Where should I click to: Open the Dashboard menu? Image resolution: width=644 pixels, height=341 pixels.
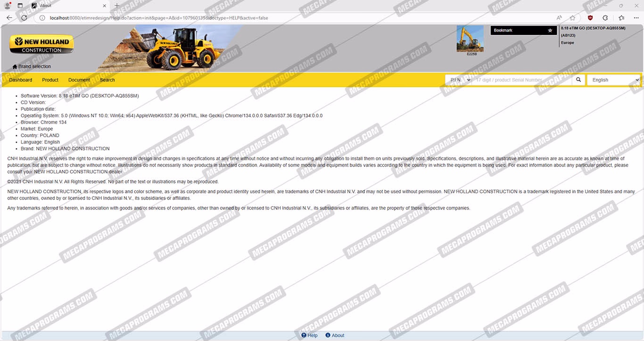tap(21, 80)
